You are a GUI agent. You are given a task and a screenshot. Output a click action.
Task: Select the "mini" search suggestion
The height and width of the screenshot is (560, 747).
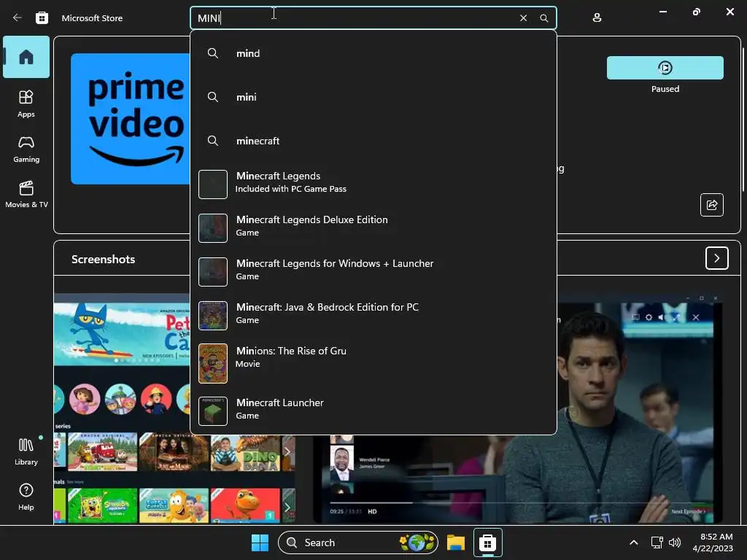coord(373,97)
